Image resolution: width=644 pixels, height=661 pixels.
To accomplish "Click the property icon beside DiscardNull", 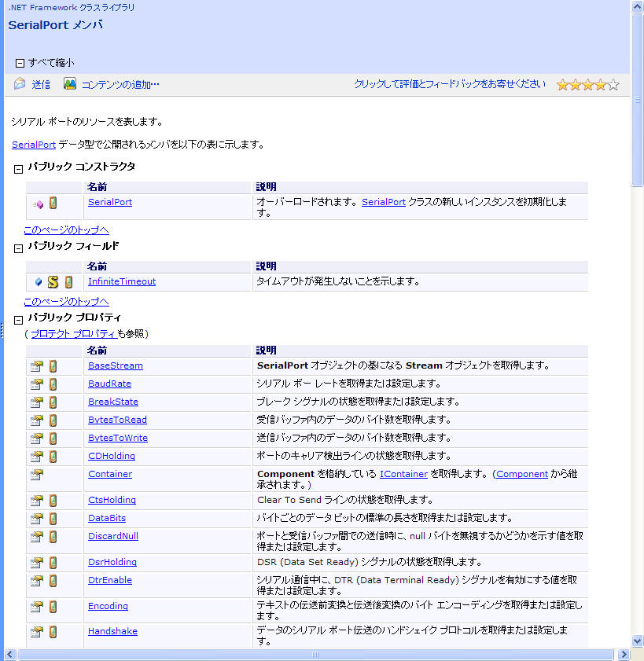I will pos(37,537).
